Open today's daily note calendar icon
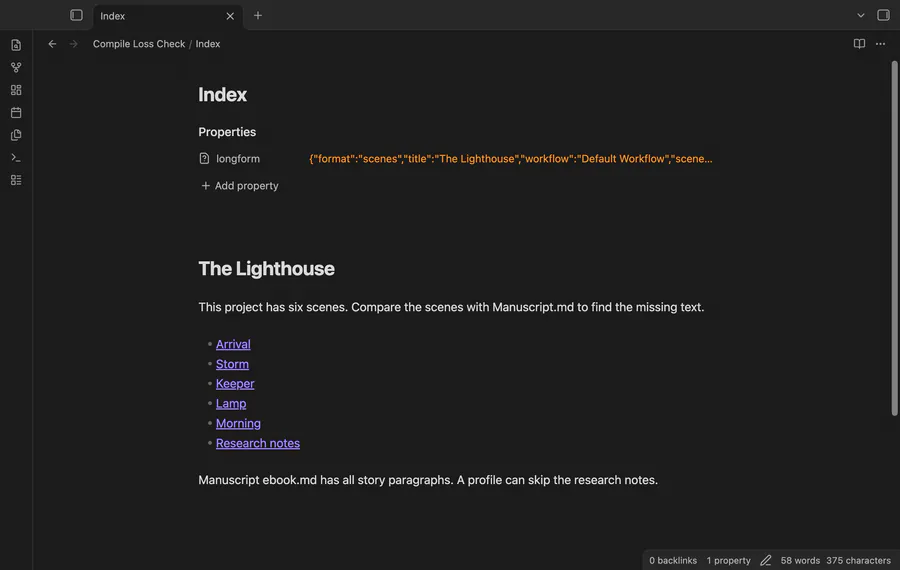Viewport: 900px width, 570px height. tap(16, 113)
